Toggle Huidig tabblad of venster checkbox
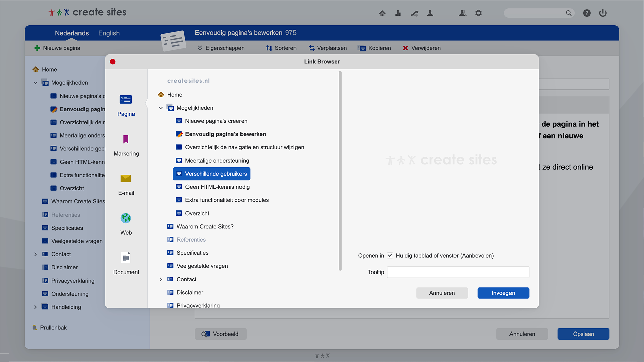This screenshot has height=362, width=644. click(390, 255)
